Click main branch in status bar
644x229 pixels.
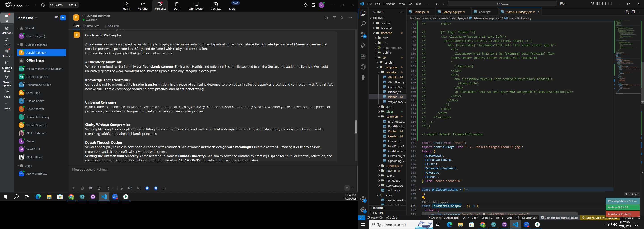tap(373, 218)
